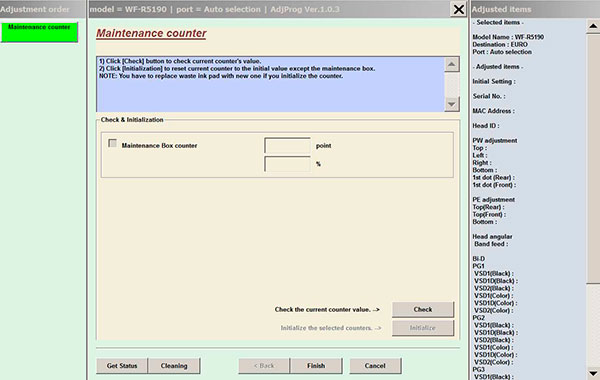Screen dimensions: 600x380
Task: Click the Check button
Action: (423, 309)
